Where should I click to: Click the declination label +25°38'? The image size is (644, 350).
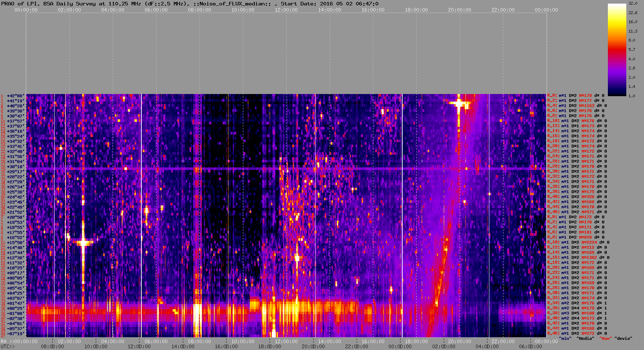pos(16,192)
